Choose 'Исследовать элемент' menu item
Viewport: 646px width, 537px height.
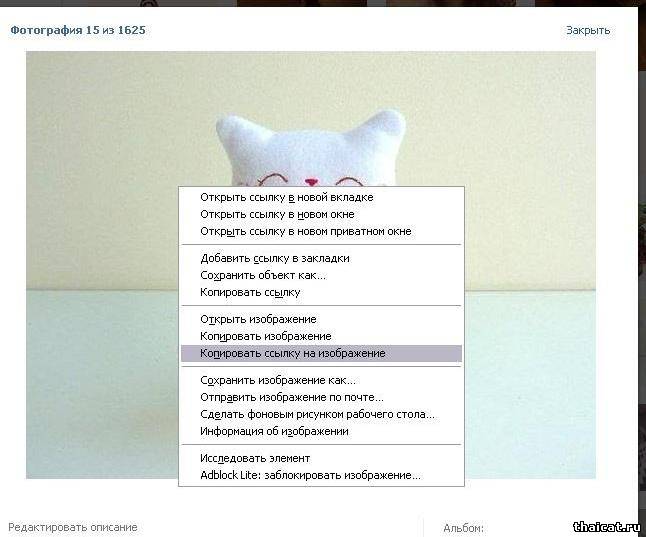pos(321,458)
